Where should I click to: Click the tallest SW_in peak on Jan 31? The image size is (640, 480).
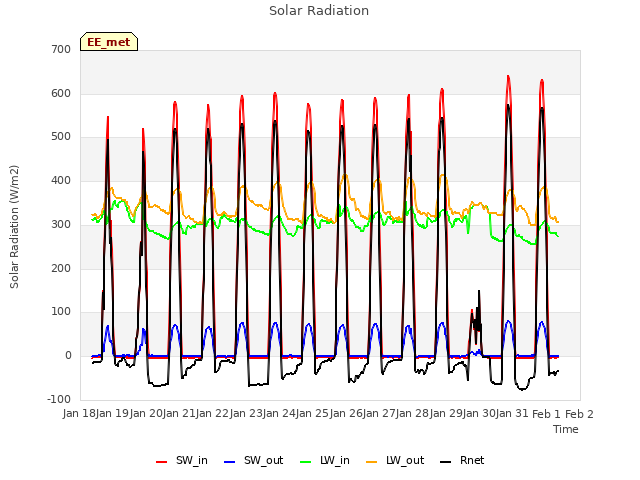(508, 77)
